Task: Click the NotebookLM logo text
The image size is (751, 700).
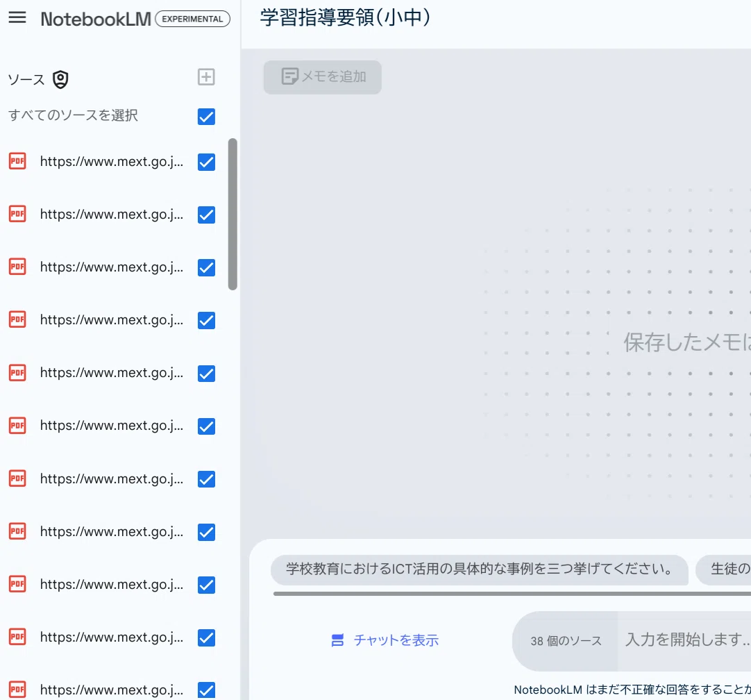Action: (x=96, y=19)
